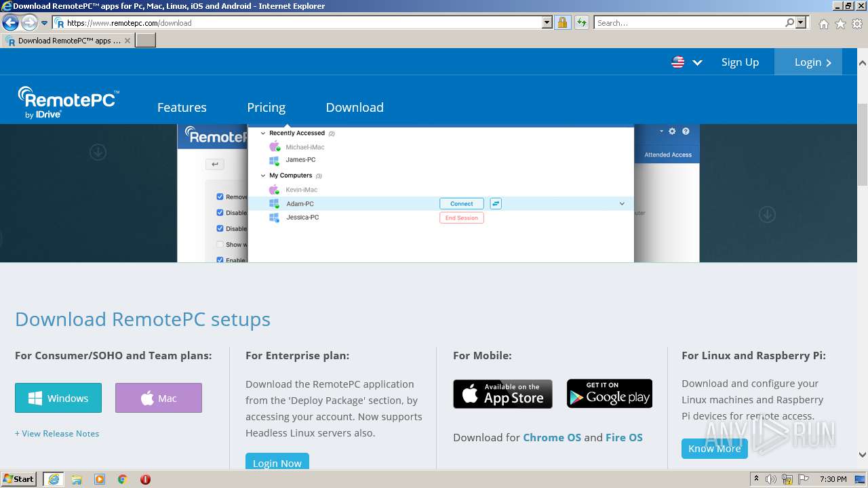Download the Mac setup

tap(159, 398)
